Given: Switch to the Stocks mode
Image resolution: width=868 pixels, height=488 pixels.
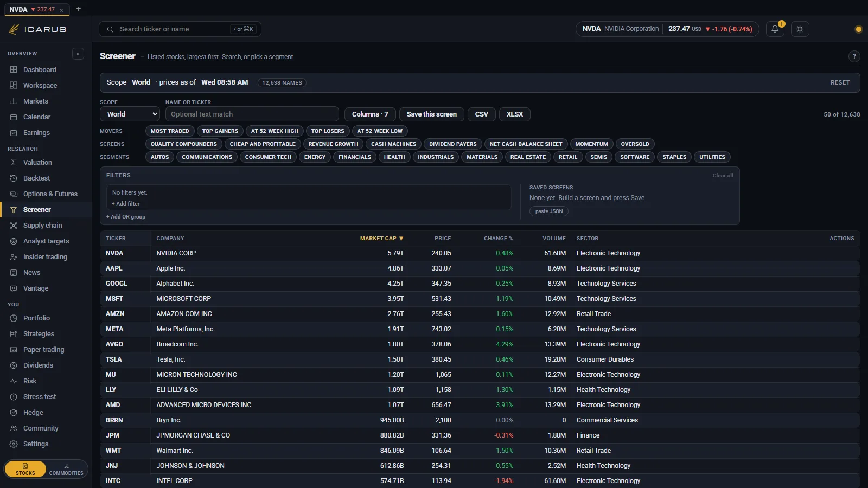Looking at the screenshot, I should tap(25, 469).
